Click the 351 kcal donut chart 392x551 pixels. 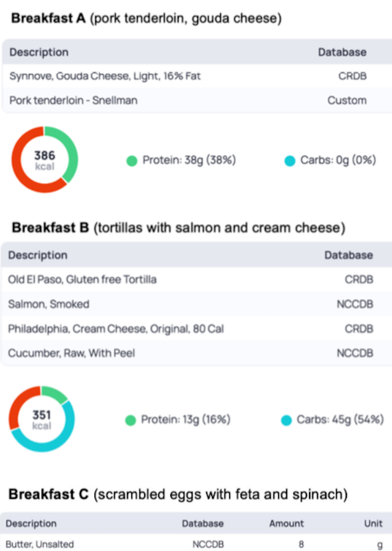(42, 419)
